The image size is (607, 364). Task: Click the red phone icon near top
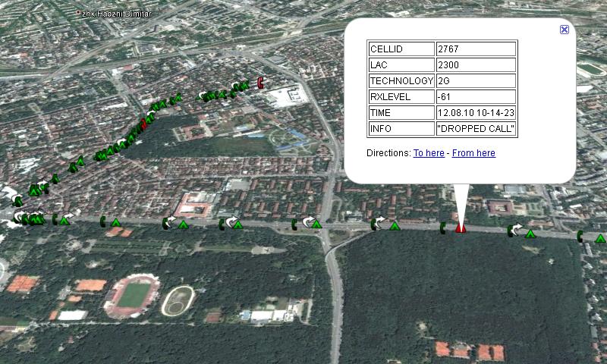pos(260,83)
